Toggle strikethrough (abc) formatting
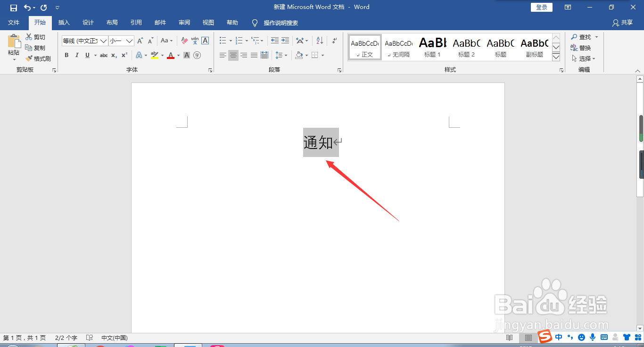 [x=104, y=55]
